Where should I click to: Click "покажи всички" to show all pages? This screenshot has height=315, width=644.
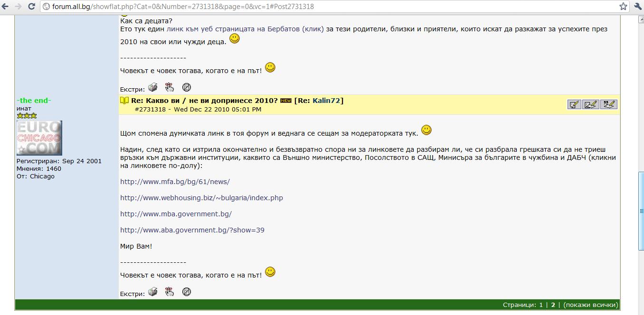(590, 305)
